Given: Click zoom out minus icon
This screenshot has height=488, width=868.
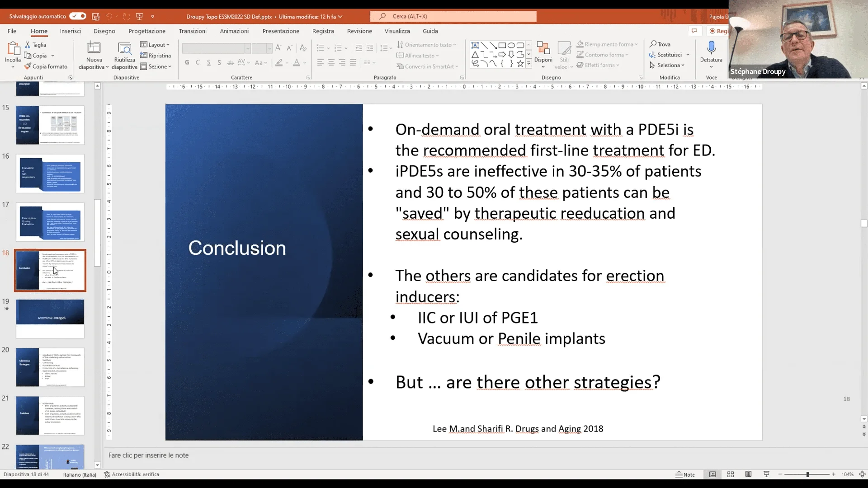Looking at the screenshot, I should pyautogui.click(x=780, y=474).
